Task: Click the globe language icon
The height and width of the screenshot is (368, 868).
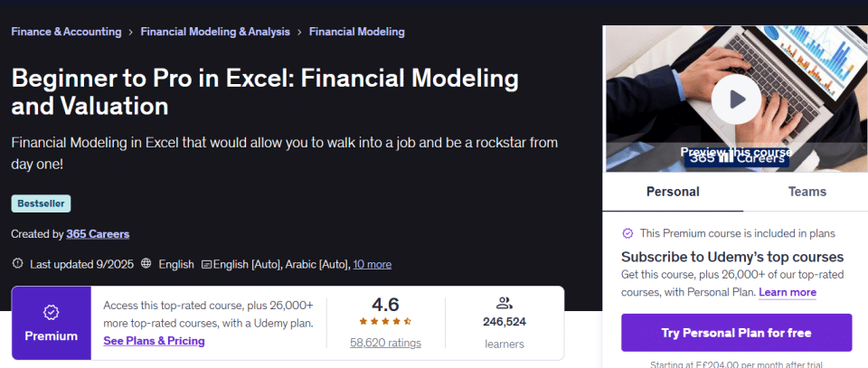Action: point(146,264)
